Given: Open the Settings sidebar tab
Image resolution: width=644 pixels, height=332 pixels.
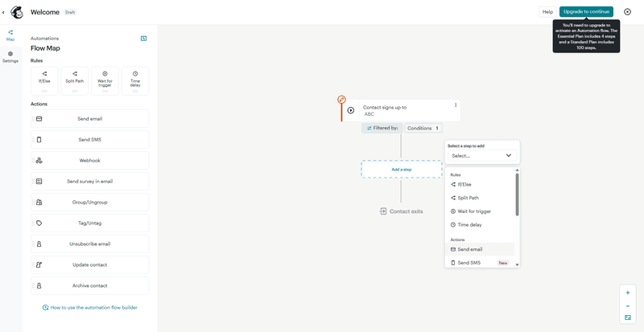Looking at the screenshot, I should [10, 57].
